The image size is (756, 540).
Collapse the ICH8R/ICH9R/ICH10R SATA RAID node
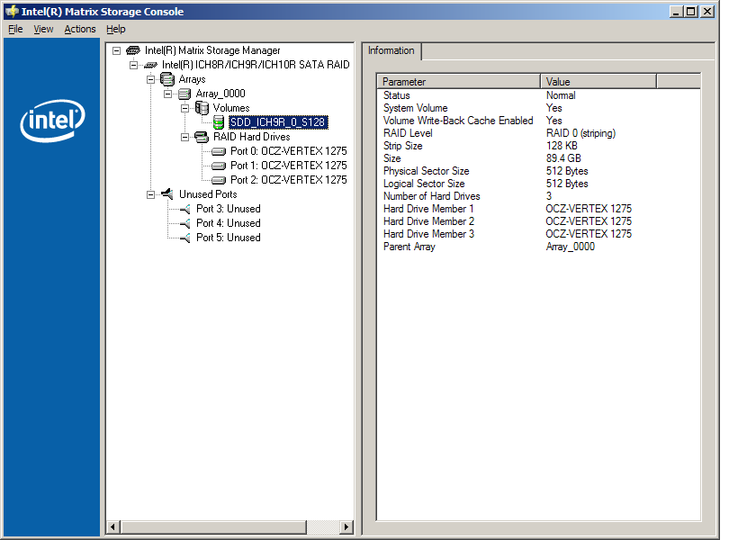[133, 65]
